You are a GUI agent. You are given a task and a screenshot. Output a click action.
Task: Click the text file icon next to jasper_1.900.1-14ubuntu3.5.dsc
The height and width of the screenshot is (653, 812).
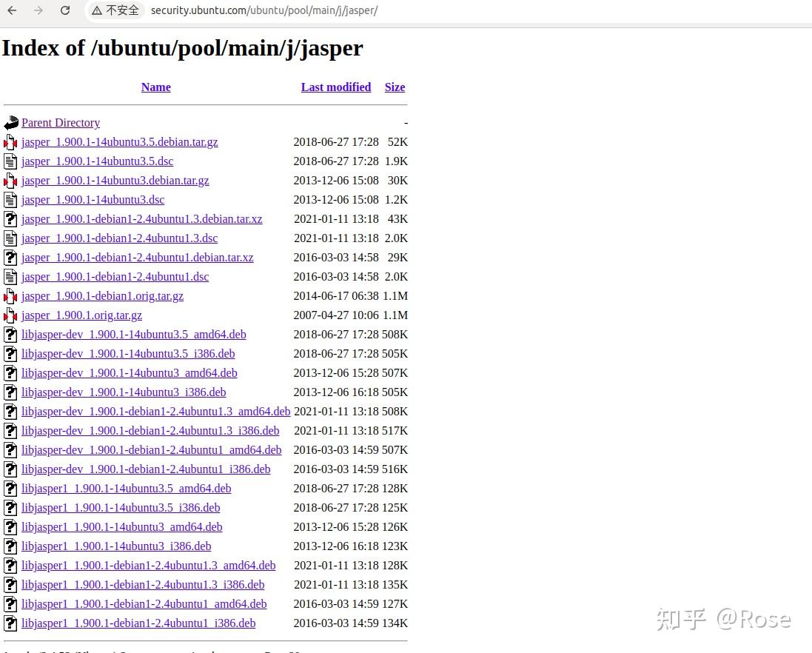click(x=10, y=161)
